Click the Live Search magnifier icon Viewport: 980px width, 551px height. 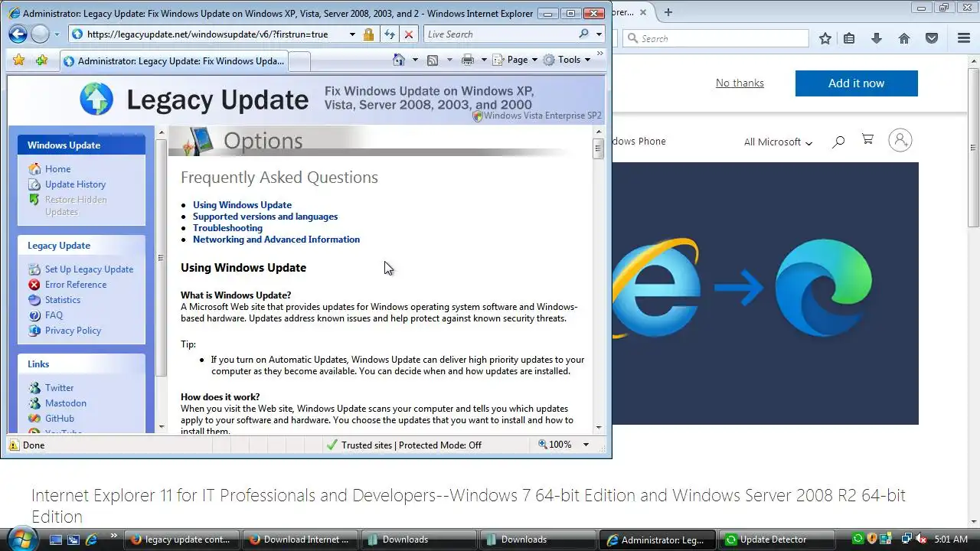point(583,34)
